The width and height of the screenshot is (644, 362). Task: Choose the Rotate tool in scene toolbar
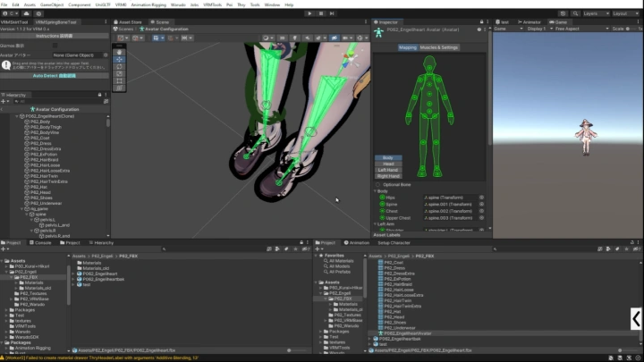pyautogui.click(x=120, y=66)
